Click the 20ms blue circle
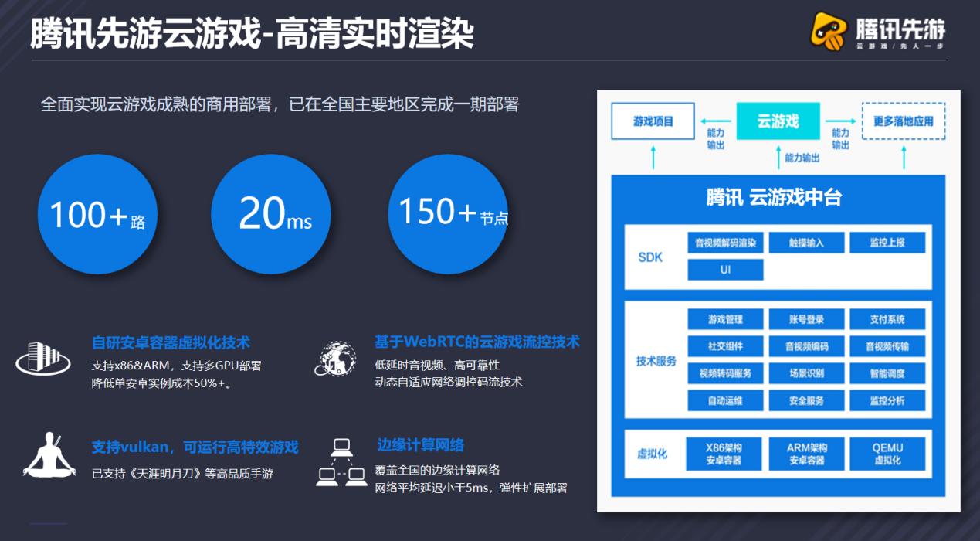Screen dimensions: 980x541 coord(271,213)
